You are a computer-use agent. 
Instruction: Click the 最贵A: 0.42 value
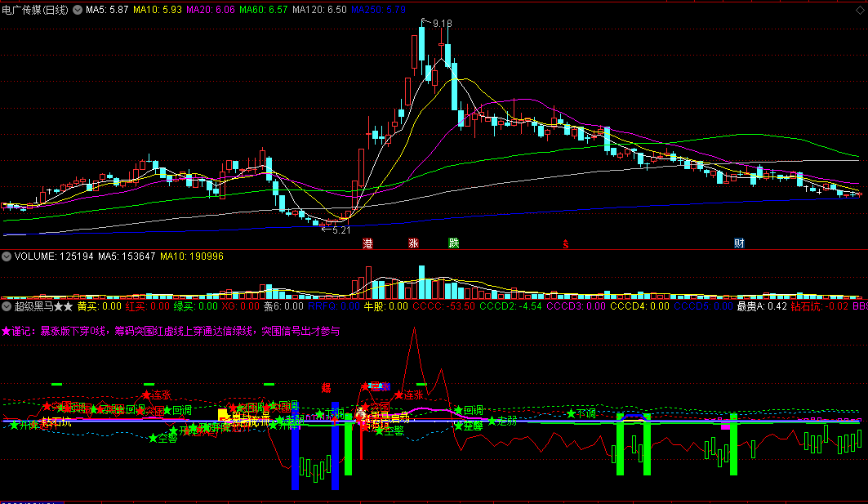pyautogui.click(x=762, y=306)
